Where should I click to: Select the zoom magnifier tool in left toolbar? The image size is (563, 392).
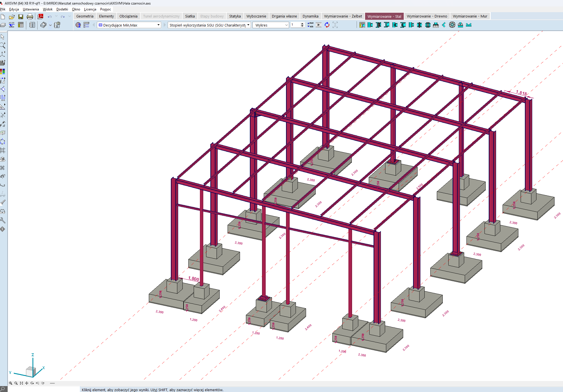(3, 45)
